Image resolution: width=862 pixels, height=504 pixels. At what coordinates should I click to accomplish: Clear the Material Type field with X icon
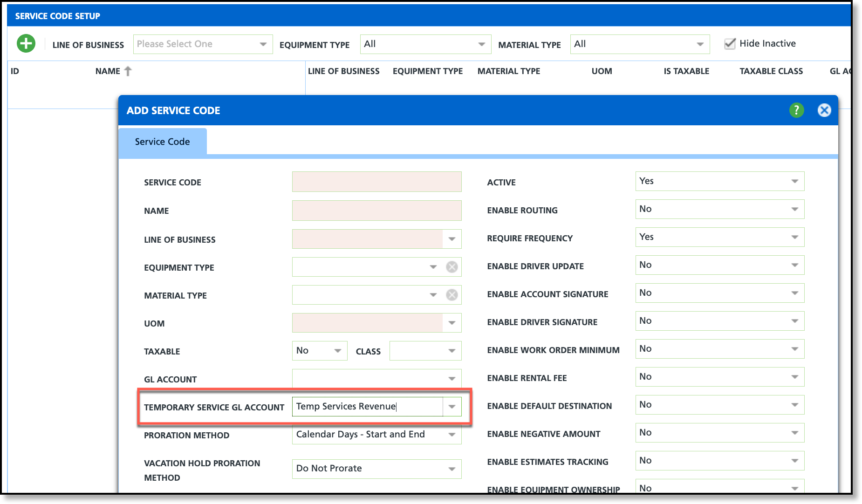coord(452,295)
